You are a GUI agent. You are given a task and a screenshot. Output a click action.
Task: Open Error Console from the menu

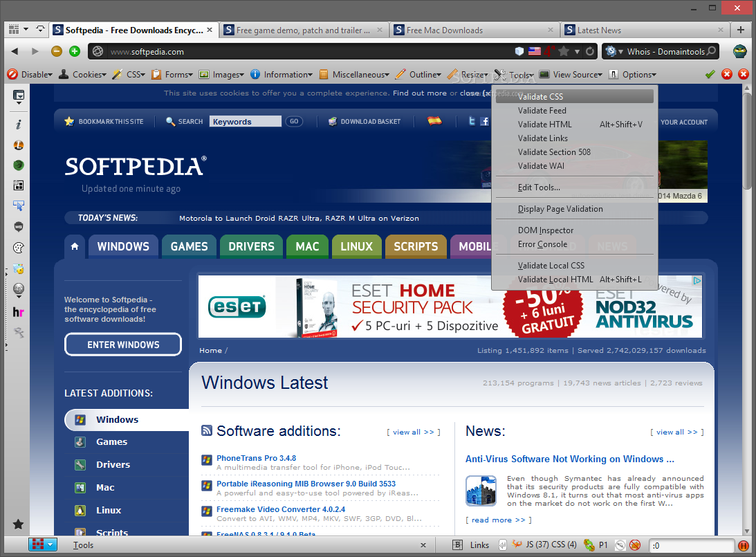[574, 244]
